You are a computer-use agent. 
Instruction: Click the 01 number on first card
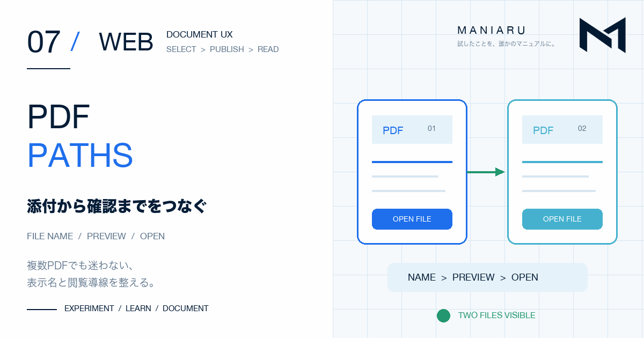pos(431,129)
